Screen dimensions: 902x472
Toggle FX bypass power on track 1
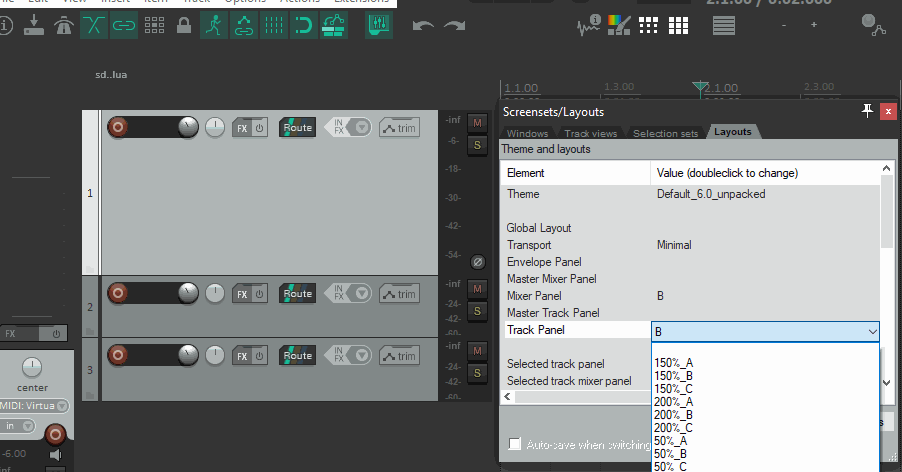(x=258, y=128)
